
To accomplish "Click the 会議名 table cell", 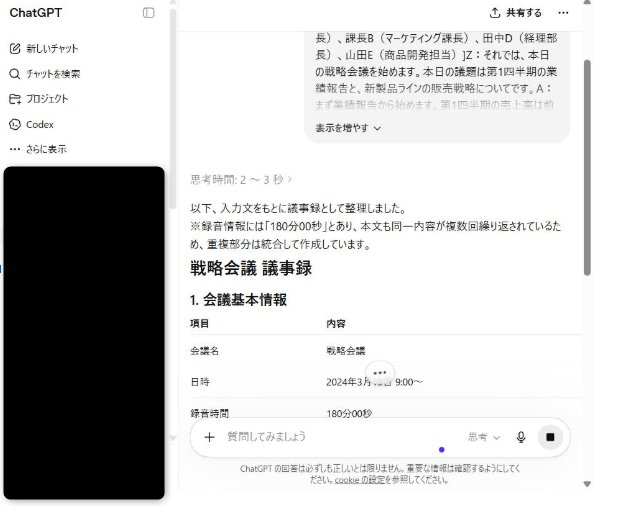I will click(x=204, y=351).
